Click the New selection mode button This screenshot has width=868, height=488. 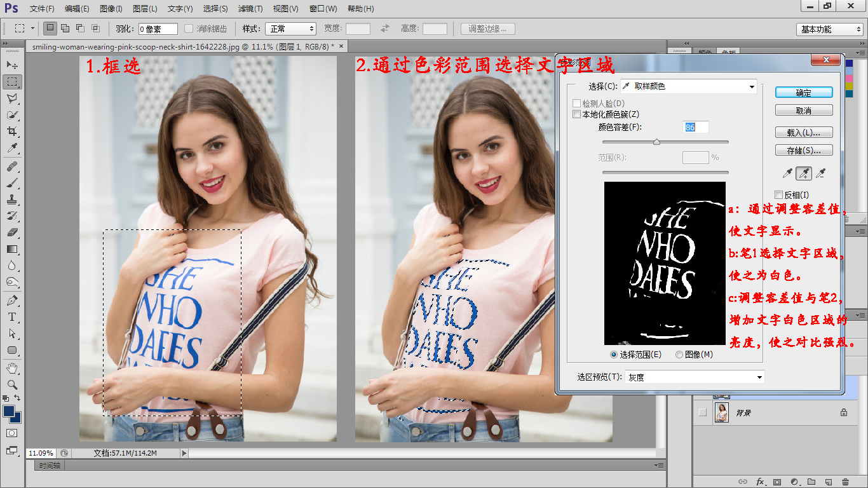(x=50, y=29)
